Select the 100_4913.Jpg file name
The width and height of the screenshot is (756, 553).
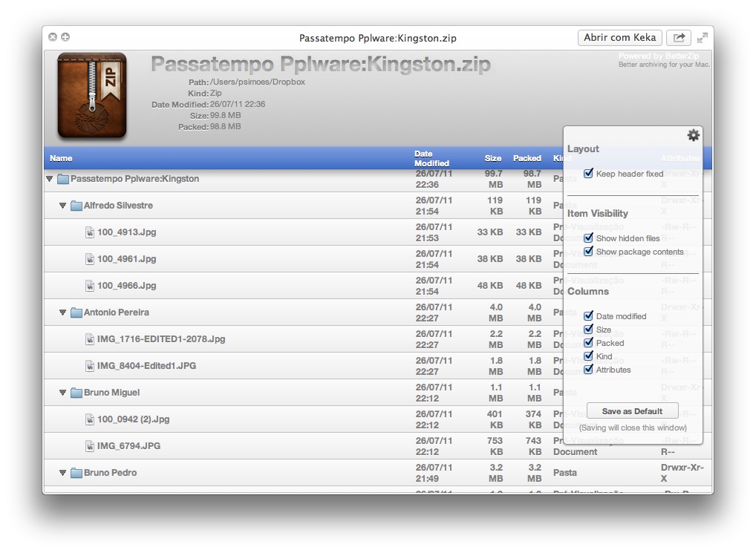pyautogui.click(x=127, y=232)
